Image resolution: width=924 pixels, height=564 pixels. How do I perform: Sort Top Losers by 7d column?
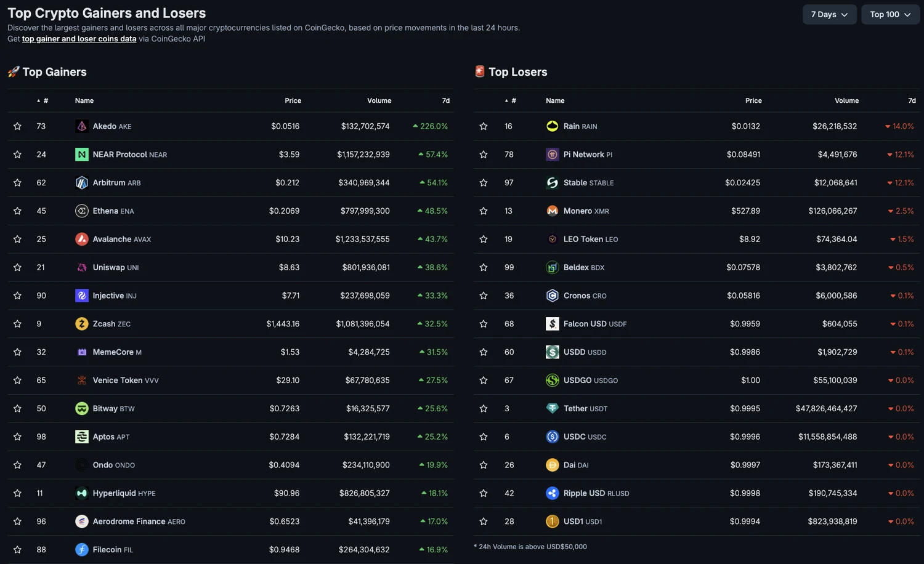tap(912, 100)
